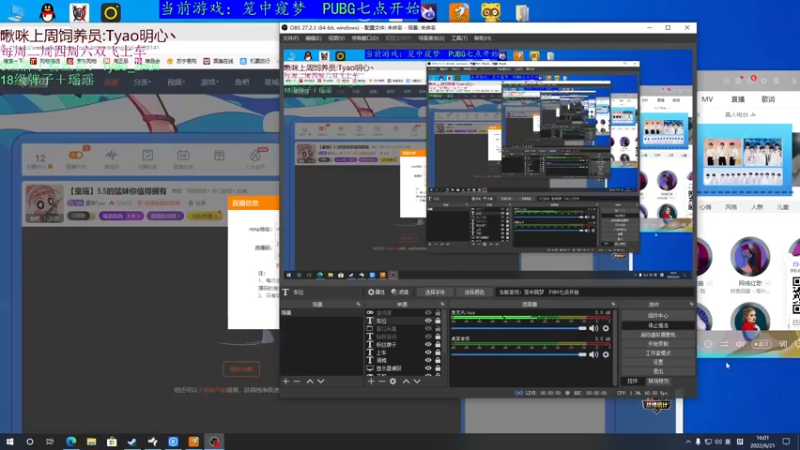Mute the 桌面音频 speaker icon
This screenshot has height=450, width=800.
coord(593,354)
